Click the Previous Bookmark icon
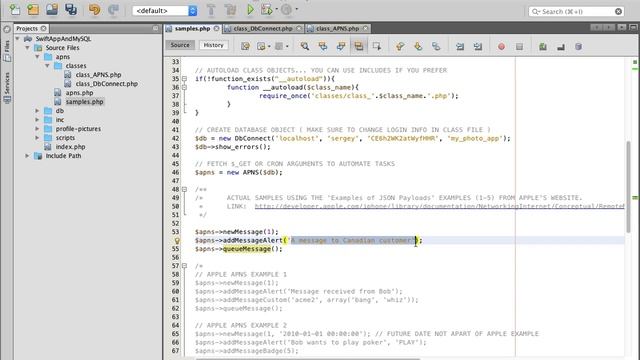This screenshot has height=360, width=640. (400, 47)
